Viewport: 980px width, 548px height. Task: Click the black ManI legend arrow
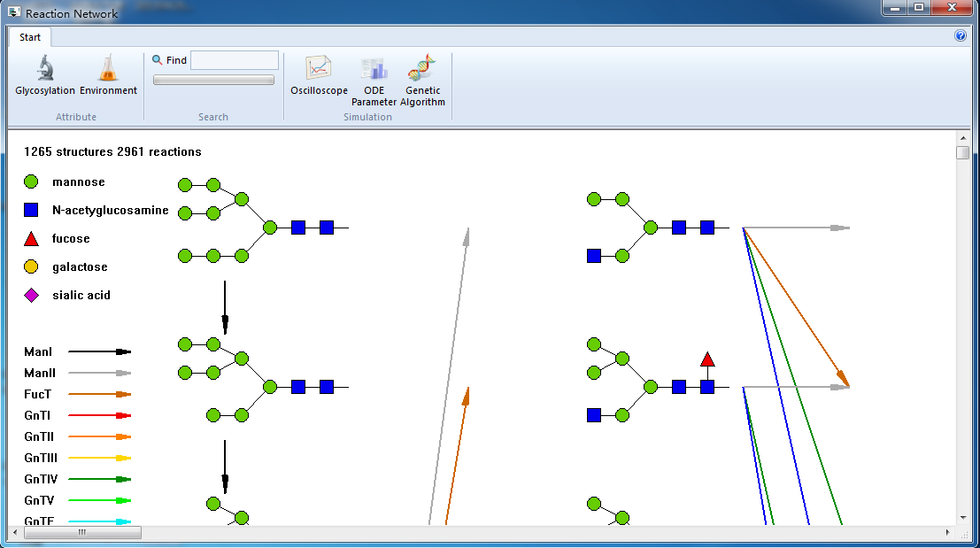pos(99,351)
